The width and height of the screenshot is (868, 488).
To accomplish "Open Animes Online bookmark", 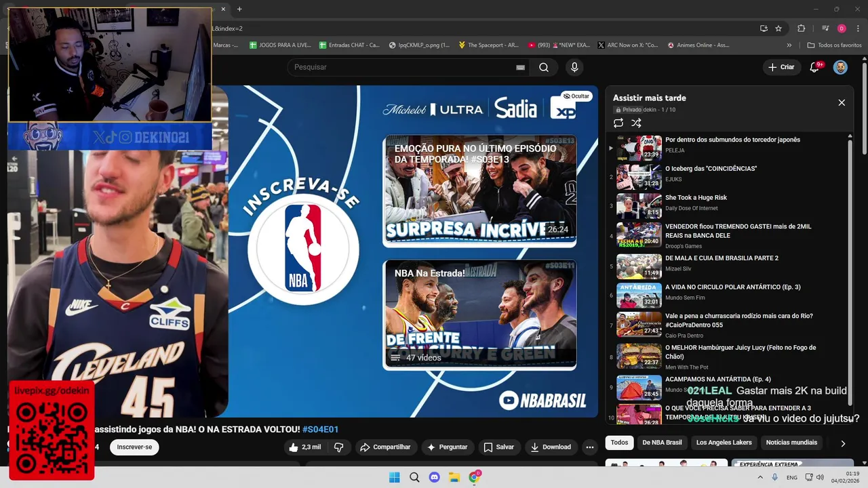I will coord(698,45).
